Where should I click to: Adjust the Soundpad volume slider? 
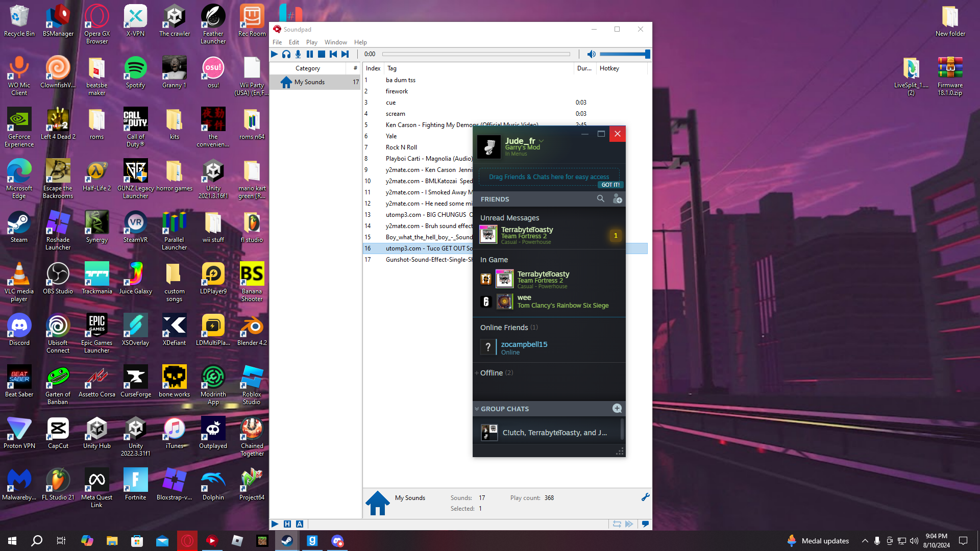624,54
